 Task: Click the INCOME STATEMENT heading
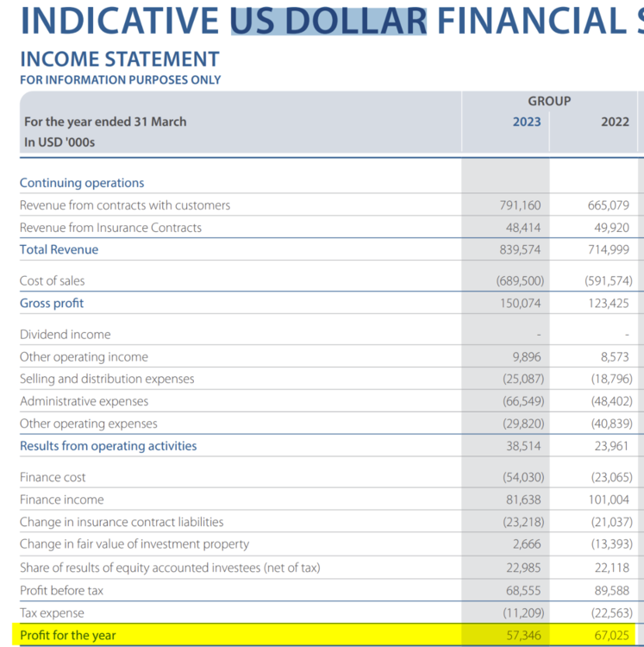pos(120,59)
